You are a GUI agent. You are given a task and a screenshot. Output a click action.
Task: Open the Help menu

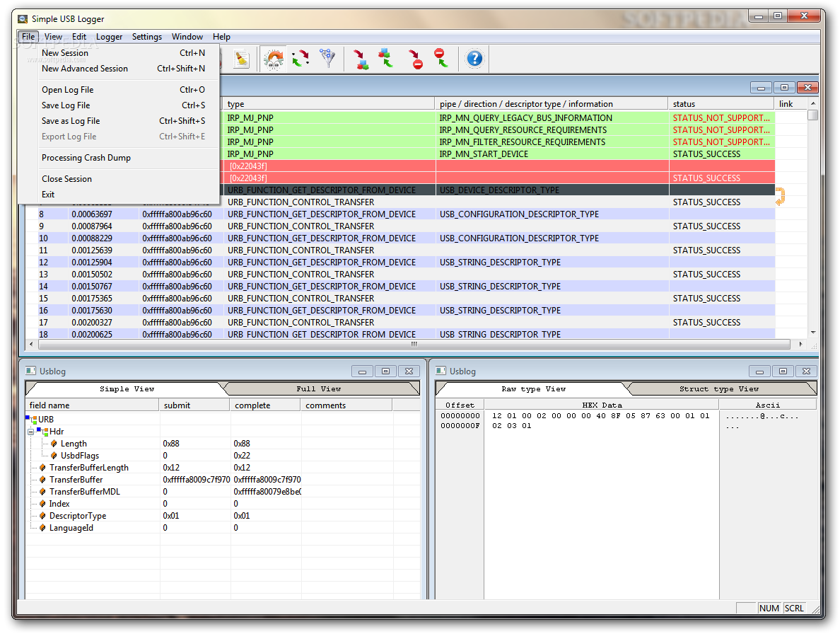pyautogui.click(x=221, y=37)
